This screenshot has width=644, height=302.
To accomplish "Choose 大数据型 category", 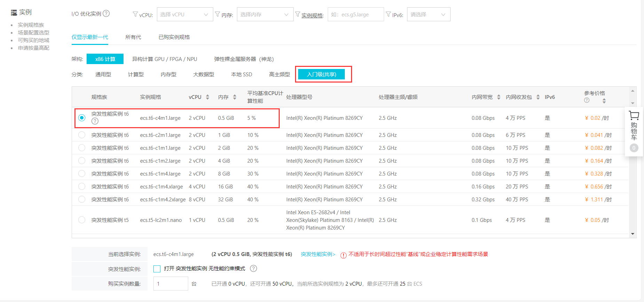I will pyautogui.click(x=204, y=75).
